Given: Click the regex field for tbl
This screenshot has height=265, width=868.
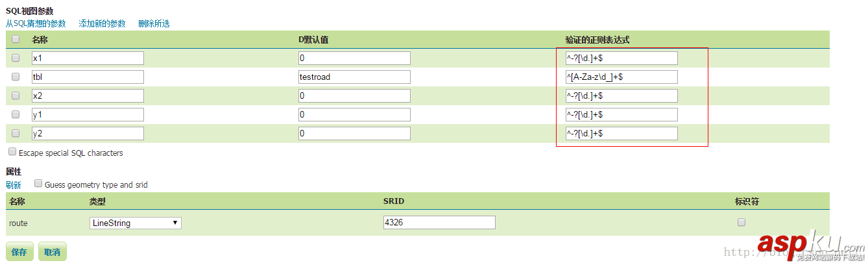Looking at the screenshot, I should [x=621, y=77].
